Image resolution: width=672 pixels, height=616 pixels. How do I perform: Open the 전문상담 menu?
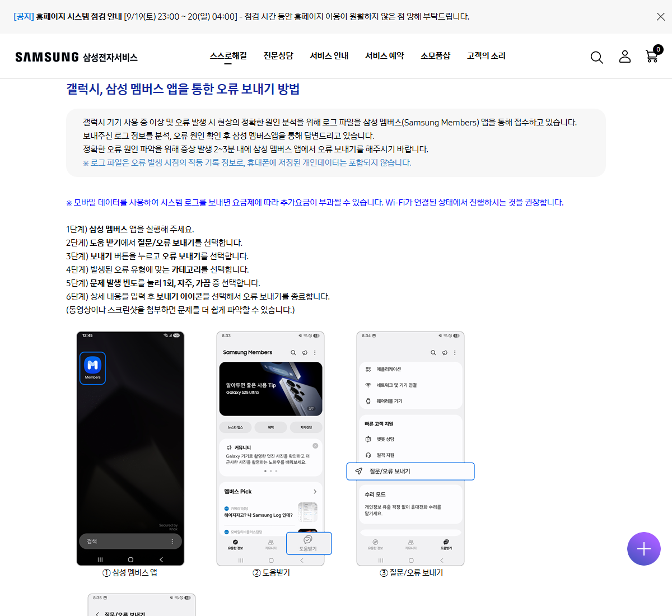(278, 56)
